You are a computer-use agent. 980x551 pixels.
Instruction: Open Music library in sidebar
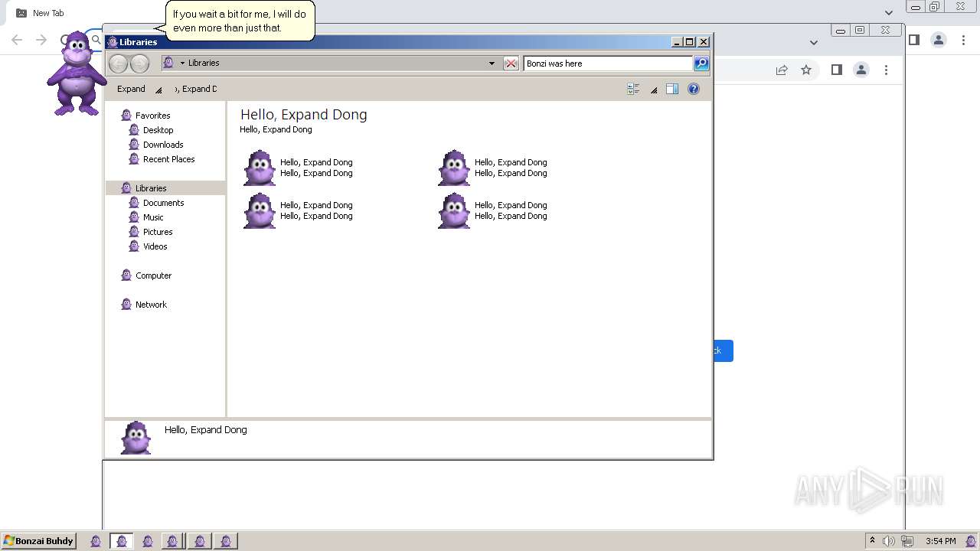point(153,217)
